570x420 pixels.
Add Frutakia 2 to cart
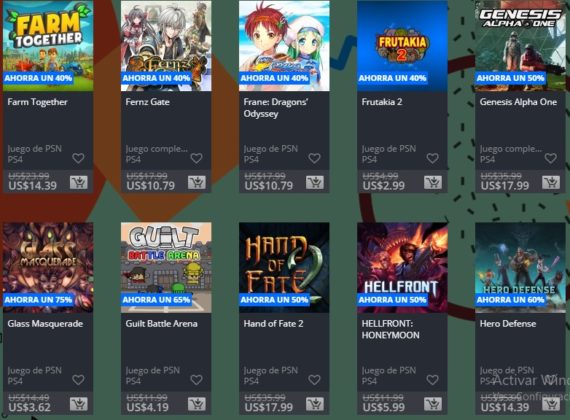[x=433, y=182]
